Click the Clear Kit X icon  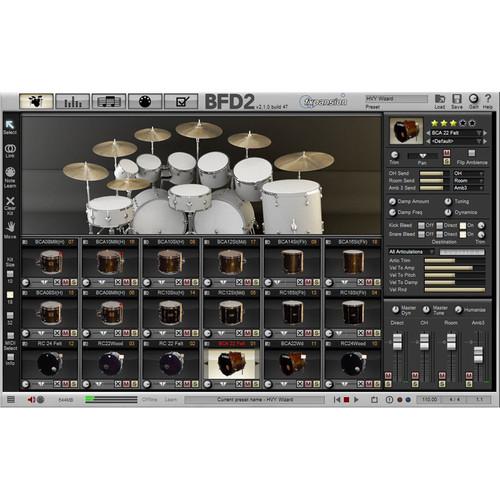click(10, 201)
